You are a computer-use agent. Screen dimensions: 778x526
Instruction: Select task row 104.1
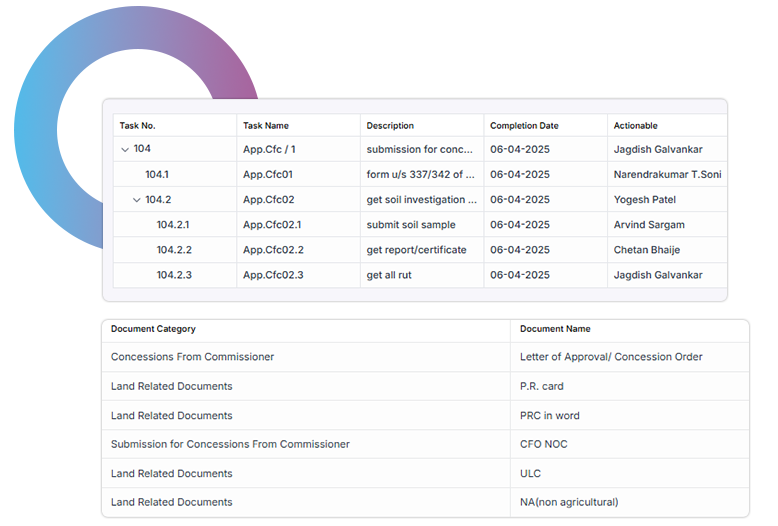click(157, 175)
